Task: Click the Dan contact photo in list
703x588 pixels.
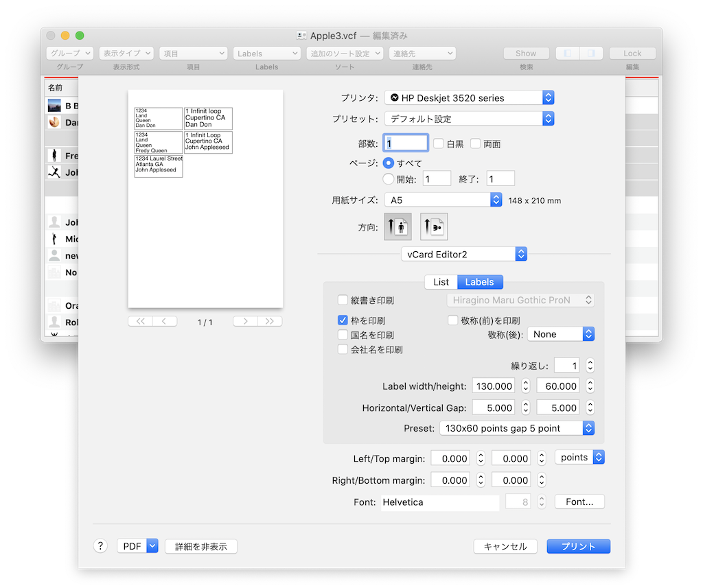Action: (x=54, y=122)
